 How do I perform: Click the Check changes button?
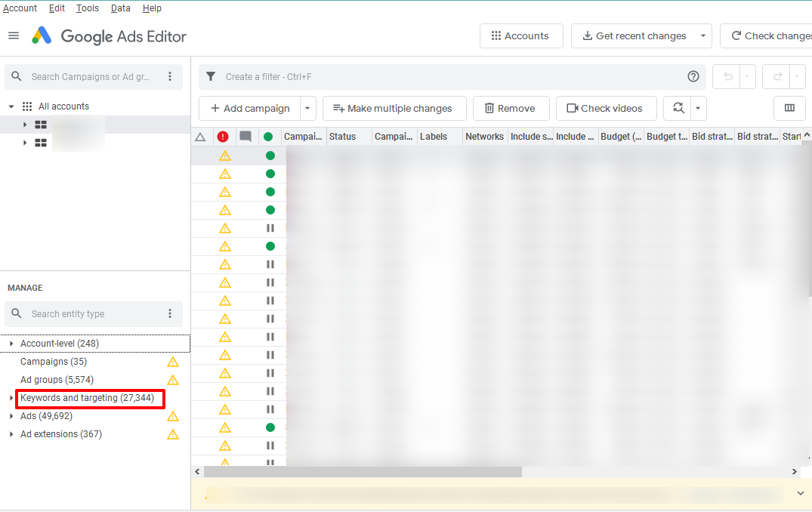click(767, 35)
